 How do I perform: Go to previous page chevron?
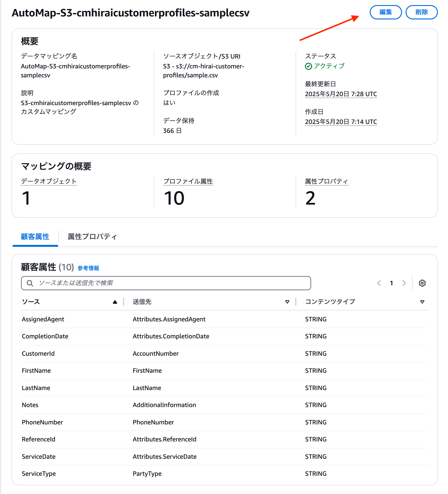379,283
